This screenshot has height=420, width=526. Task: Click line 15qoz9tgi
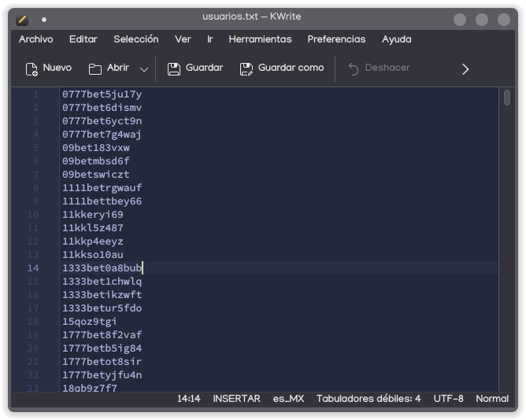(x=90, y=322)
